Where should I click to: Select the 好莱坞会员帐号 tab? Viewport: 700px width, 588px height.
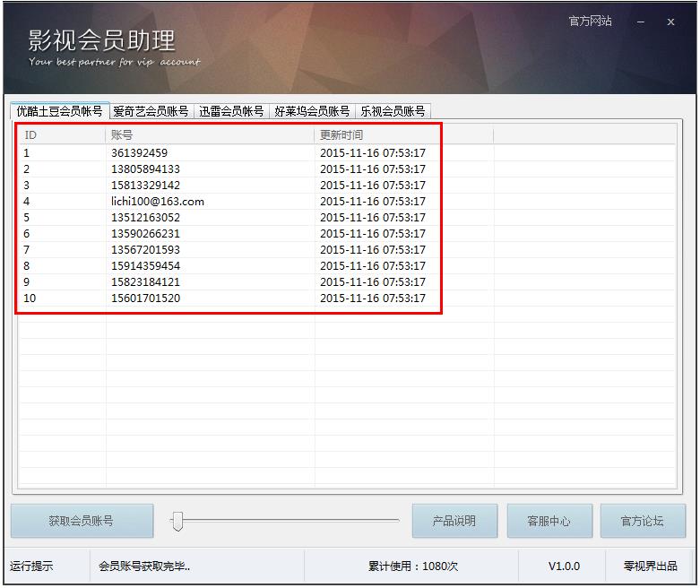click(x=312, y=111)
